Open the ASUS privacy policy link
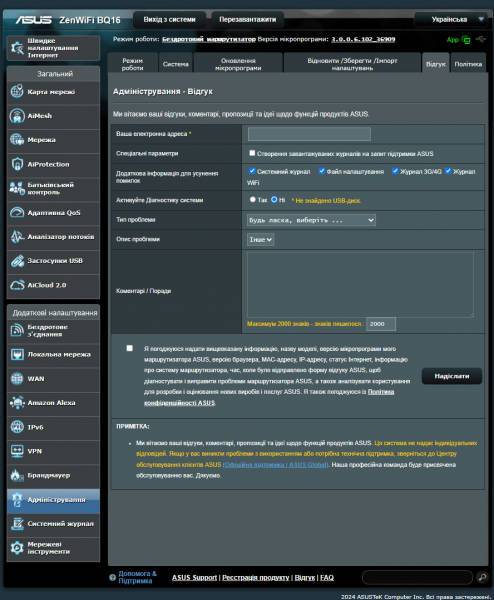Viewport: 494px width, 600px height. 269,397
